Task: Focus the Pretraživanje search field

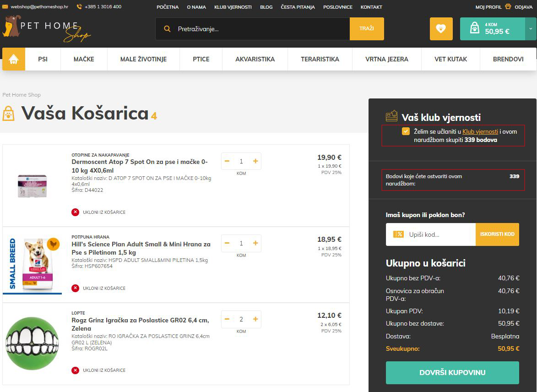Action: point(253,29)
